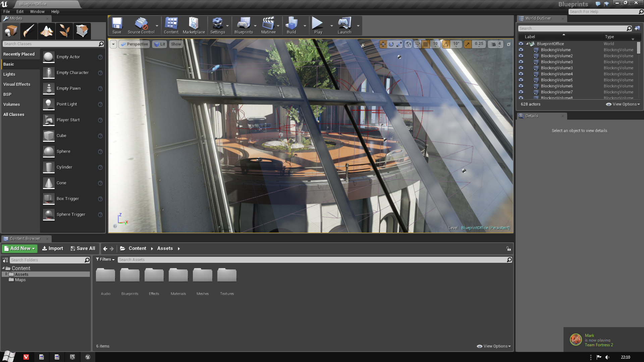This screenshot has width=644, height=362.
Task: Switch to the Lights category
Action: click(x=9, y=74)
